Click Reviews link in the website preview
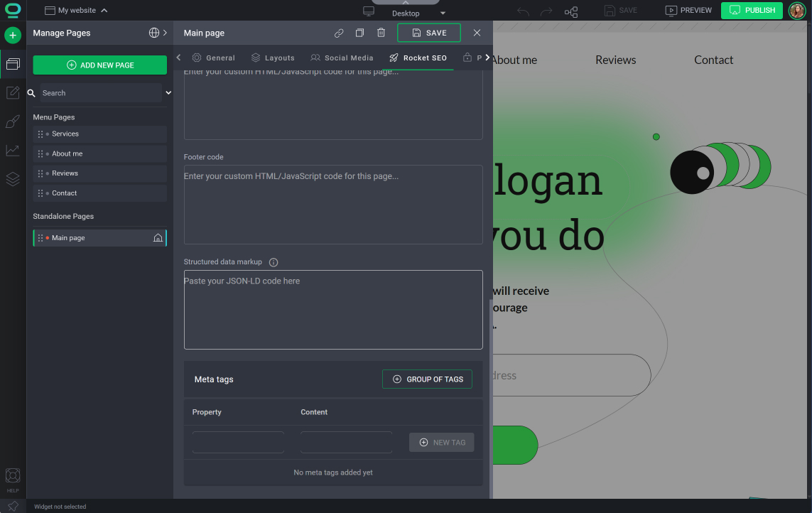 click(616, 60)
